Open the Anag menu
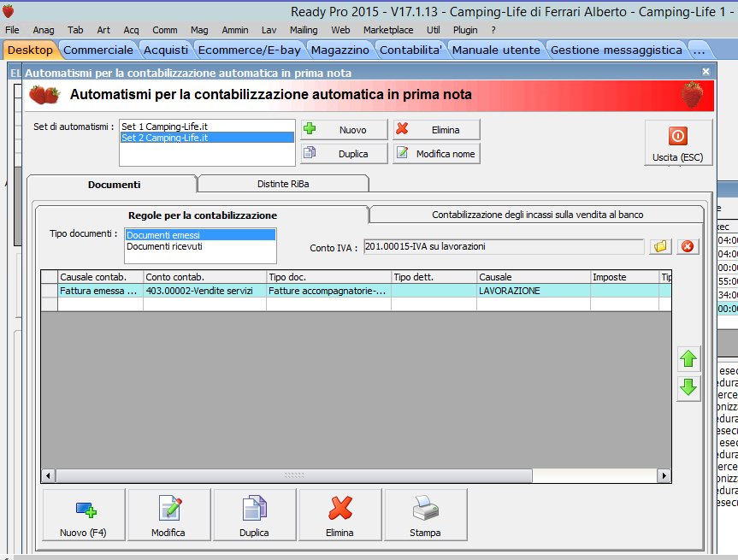 (44, 30)
